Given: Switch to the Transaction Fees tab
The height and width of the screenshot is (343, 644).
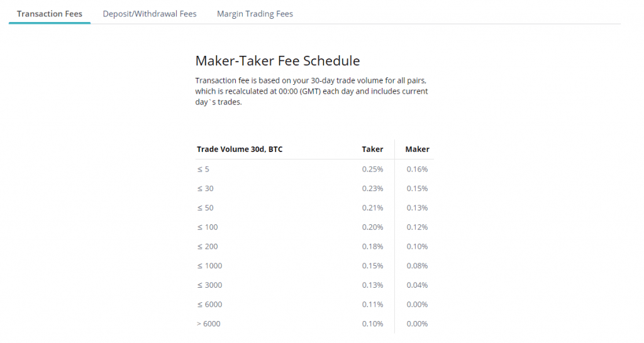Looking at the screenshot, I should point(50,14).
